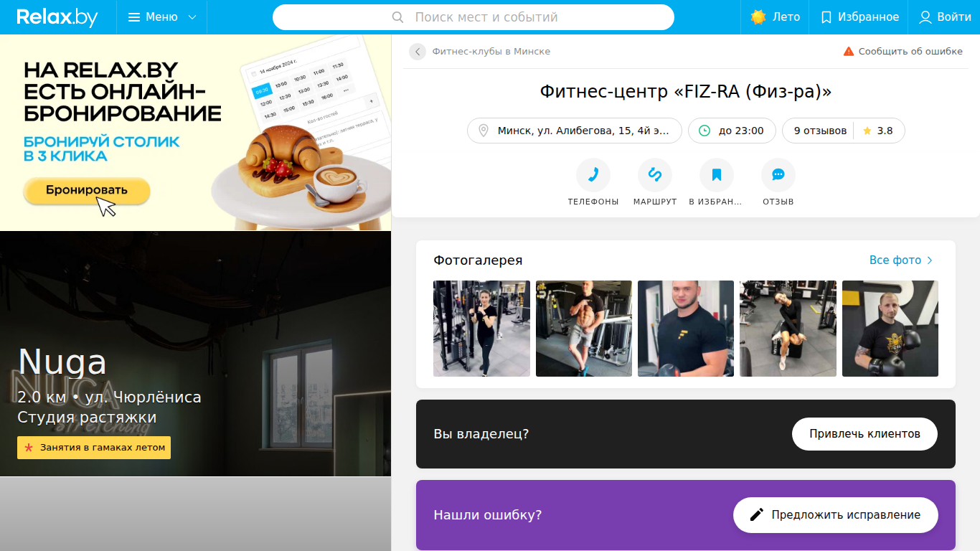Viewport: 980px width, 551px height.
Task: Open the Фитнес-клубы в Минске breadcrumb
Action: point(491,52)
